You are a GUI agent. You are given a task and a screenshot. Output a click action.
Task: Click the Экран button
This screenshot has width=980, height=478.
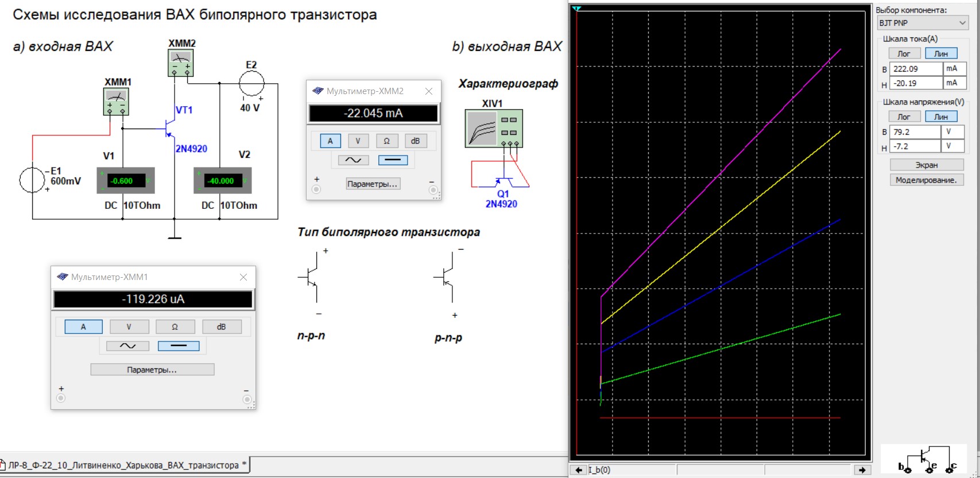(927, 165)
